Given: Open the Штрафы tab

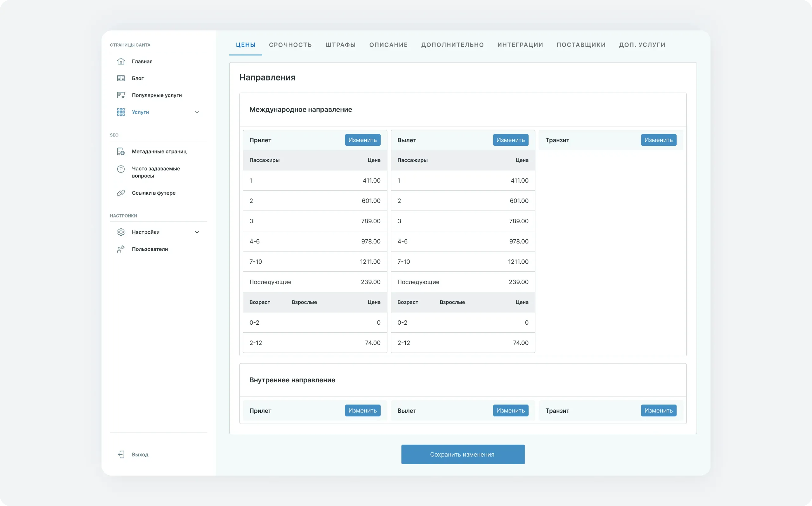Looking at the screenshot, I should (340, 45).
